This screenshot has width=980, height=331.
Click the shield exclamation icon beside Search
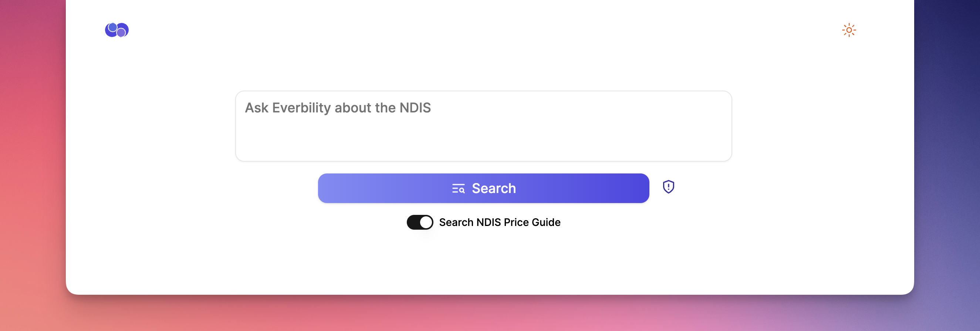click(x=668, y=187)
